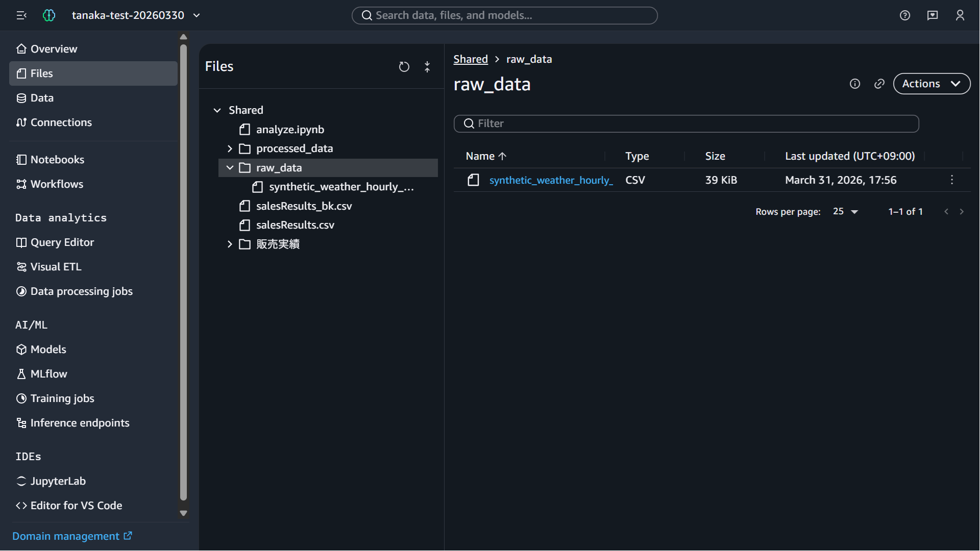Copy link to raw_data folder
The height and width of the screenshot is (551, 980).
pyautogui.click(x=879, y=84)
